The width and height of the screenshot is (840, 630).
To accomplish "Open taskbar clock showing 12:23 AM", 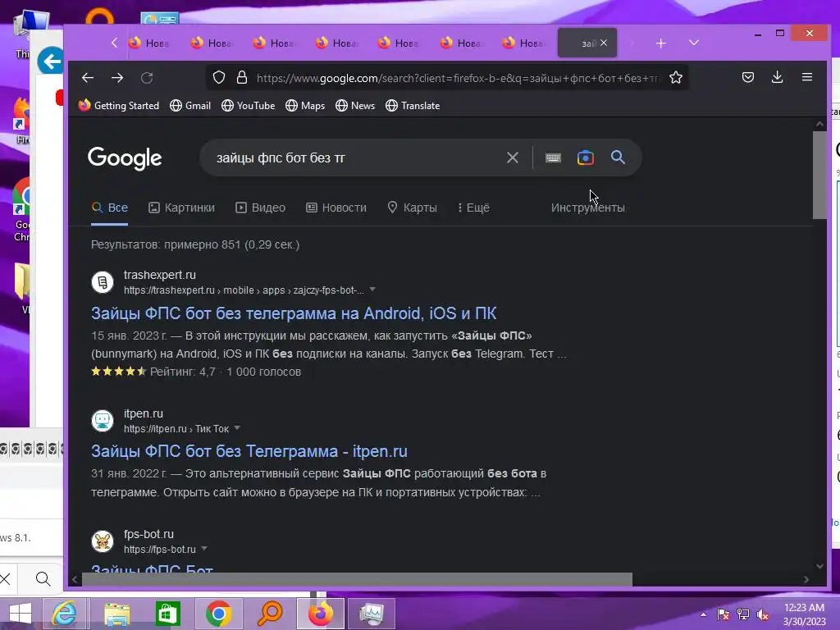I will click(x=804, y=614).
